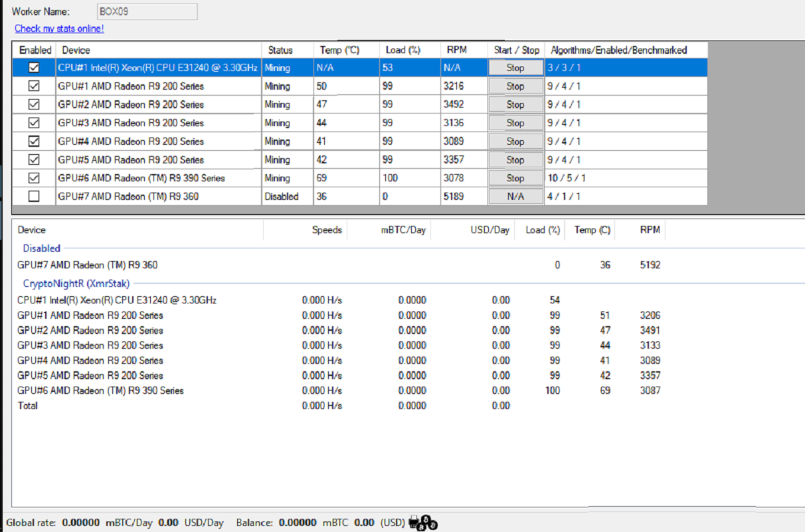Click the Algorithms/Enabled/Benchmarked column header
The width and height of the screenshot is (805, 532).
pyautogui.click(x=626, y=50)
